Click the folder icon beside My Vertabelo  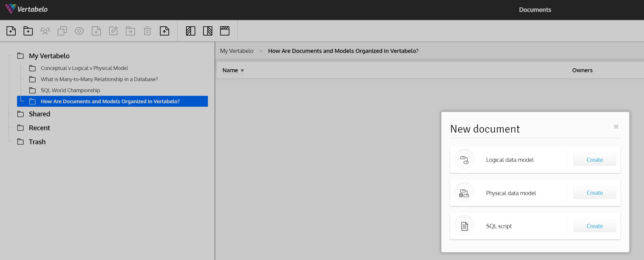point(20,56)
